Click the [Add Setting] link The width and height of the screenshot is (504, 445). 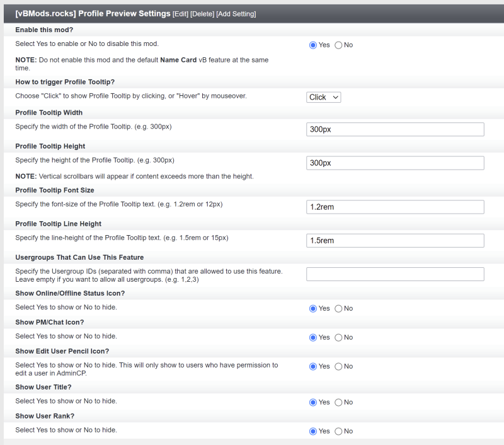click(236, 14)
